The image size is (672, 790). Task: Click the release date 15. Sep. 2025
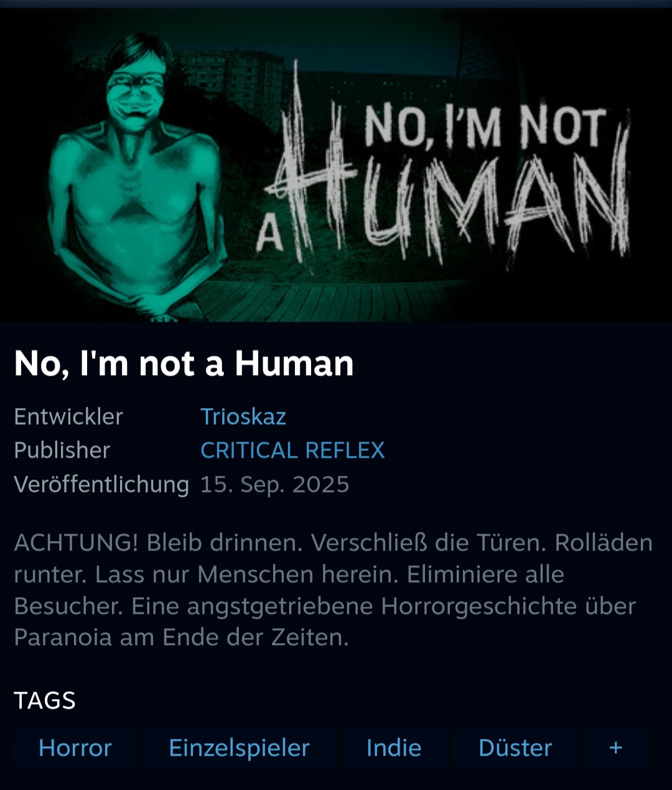click(274, 485)
